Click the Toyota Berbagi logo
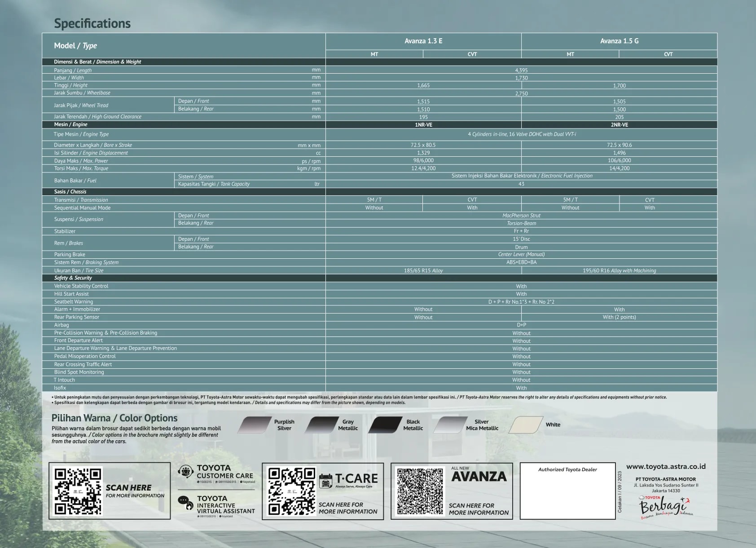The width and height of the screenshot is (756, 548). (x=666, y=508)
